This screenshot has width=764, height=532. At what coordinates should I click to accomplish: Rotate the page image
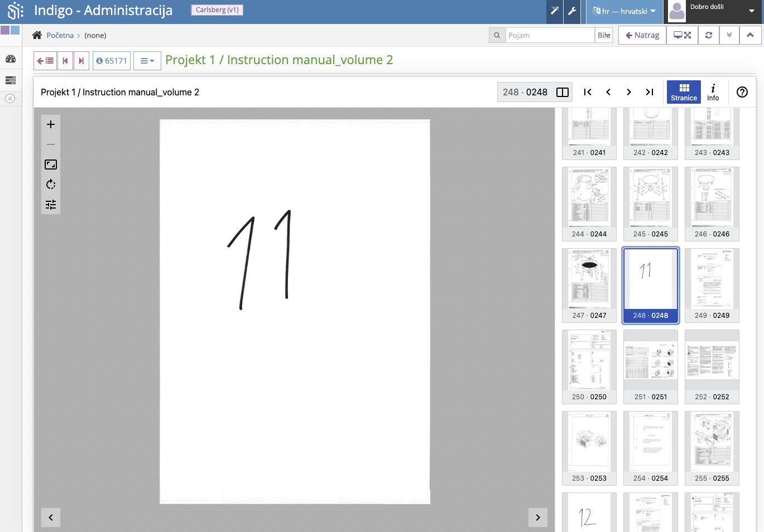(51, 185)
